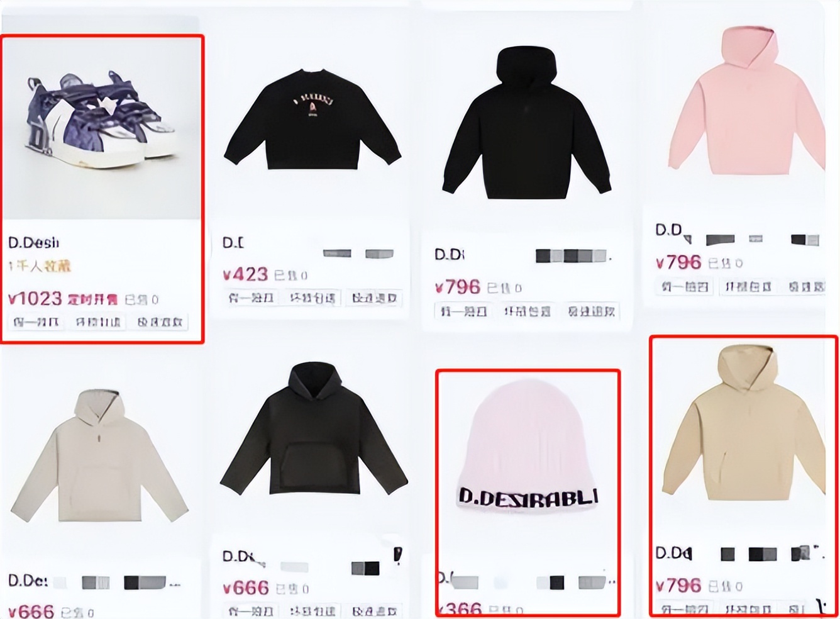Click the ¥1023 sneaker price
Viewport: 840px width, 619px height.
pyautogui.click(x=35, y=298)
